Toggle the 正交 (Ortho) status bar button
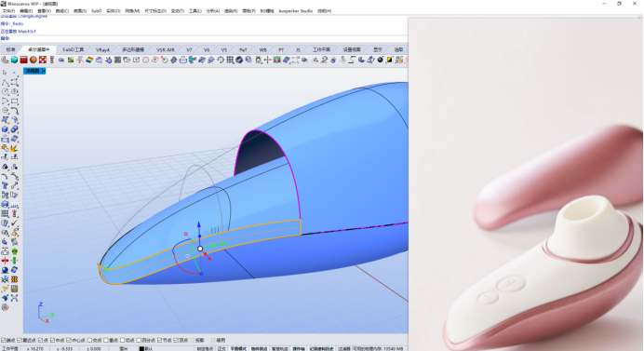644x351 pixels. click(221, 348)
